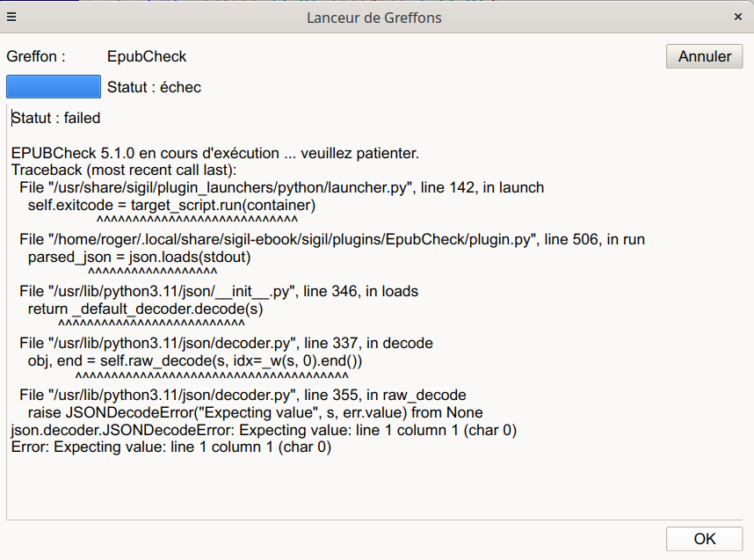Place cursor on "Statut : failed" line
This screenshot has width=754, height=560.
pos(56,118)
